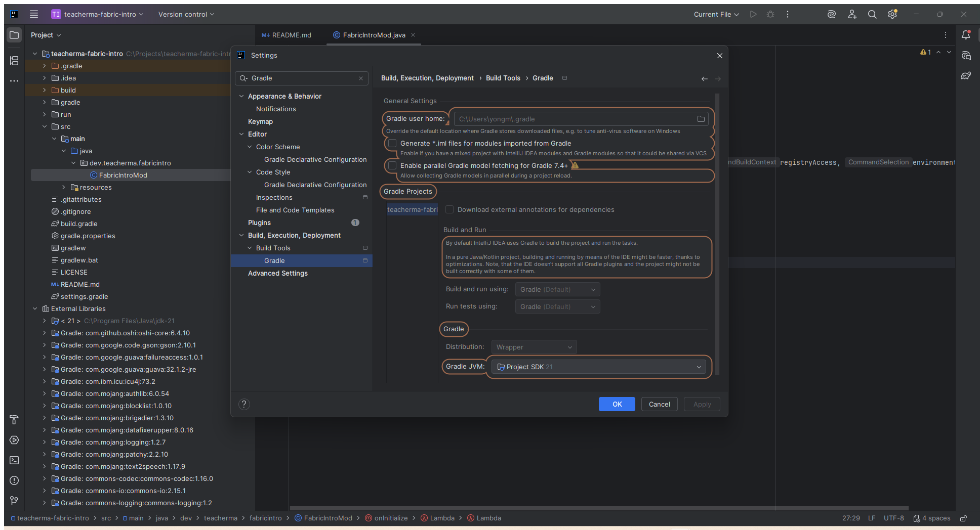
Task: Open the AI chat tool window on right
Action: tap(966, 56)
